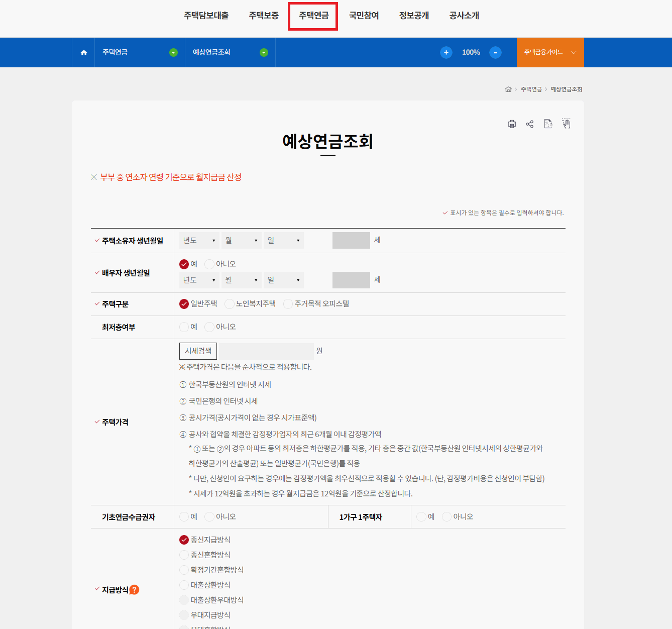Viewport: 672px width, 629px height.
Task: Open 월 dropdown for 배우자 생년월일
Action: point(242,280)
